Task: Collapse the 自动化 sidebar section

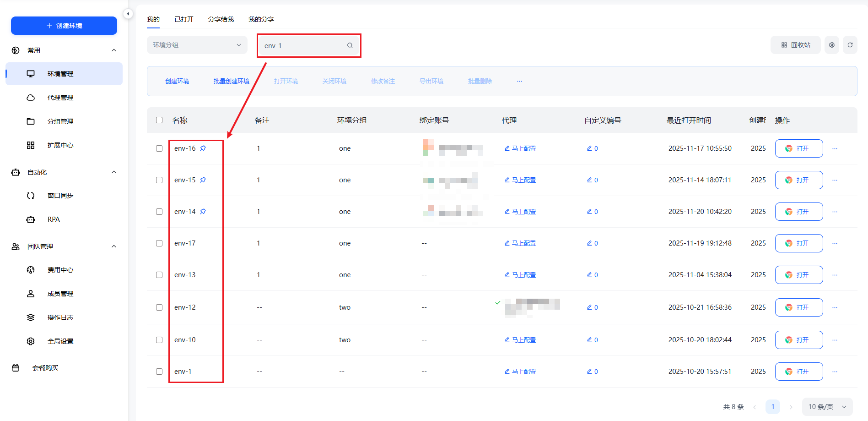Action: 114,172
